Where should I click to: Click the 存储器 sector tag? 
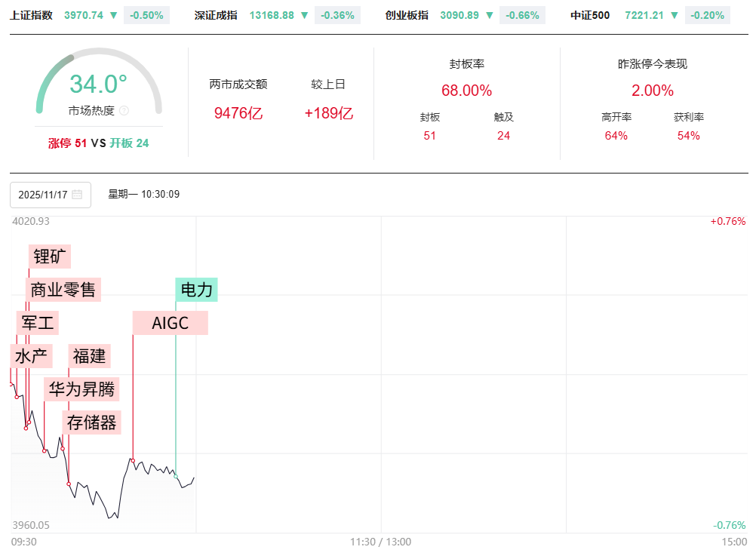(x=92, y=422)
